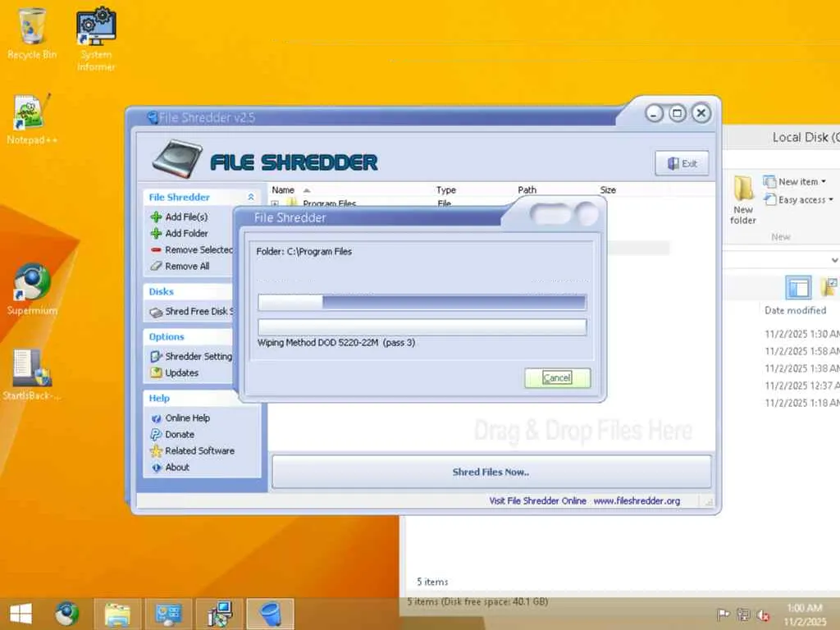Open Supermium browser from taskbar
840x630 pixels.
(67, 614)
